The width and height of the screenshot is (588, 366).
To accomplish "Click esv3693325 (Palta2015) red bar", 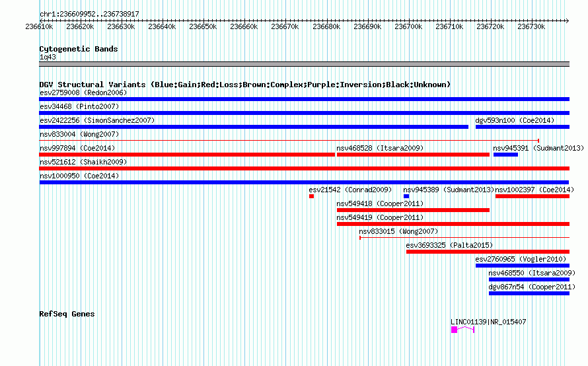I will 488,252.
